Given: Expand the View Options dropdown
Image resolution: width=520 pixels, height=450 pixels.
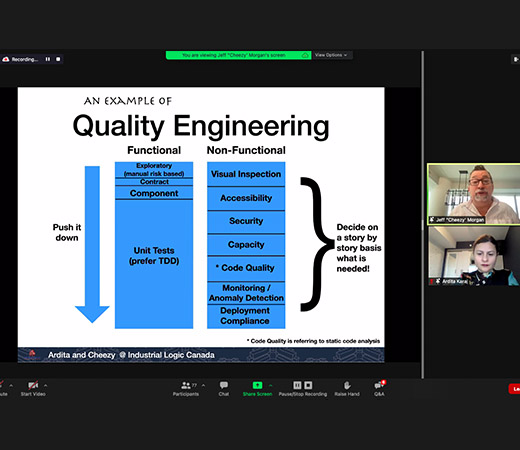Looking at the screenshot, I should tap(331, 55).
